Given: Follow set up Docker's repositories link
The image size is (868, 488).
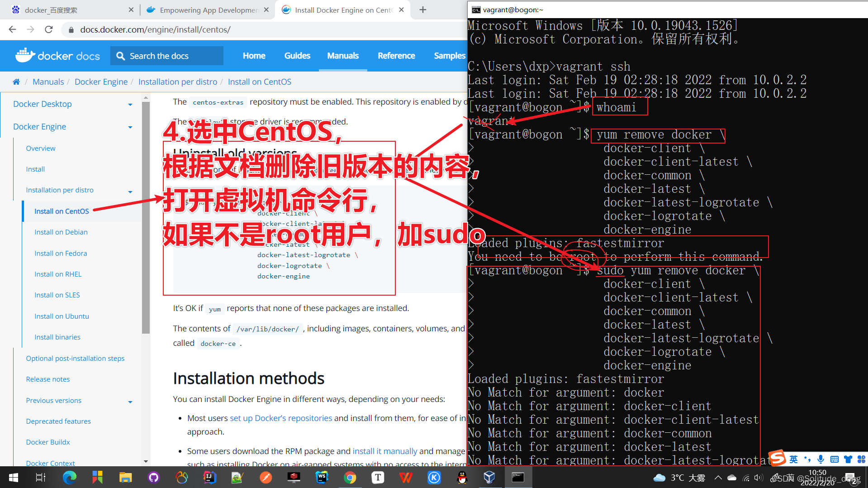Looking at the screenshot, I should (x=281, y=418).
